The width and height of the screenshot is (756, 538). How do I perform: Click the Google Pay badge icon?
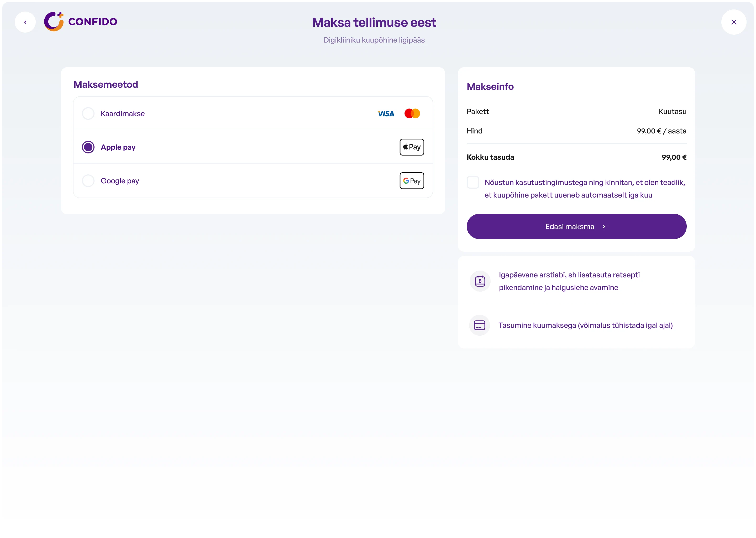(411, 181)
